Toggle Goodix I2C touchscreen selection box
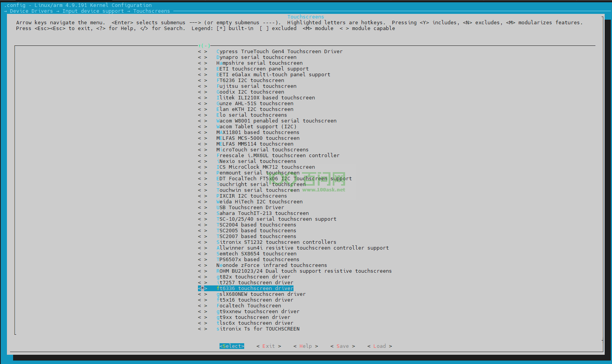The width and height of the screenshot is (612, 364). point(203,92)
